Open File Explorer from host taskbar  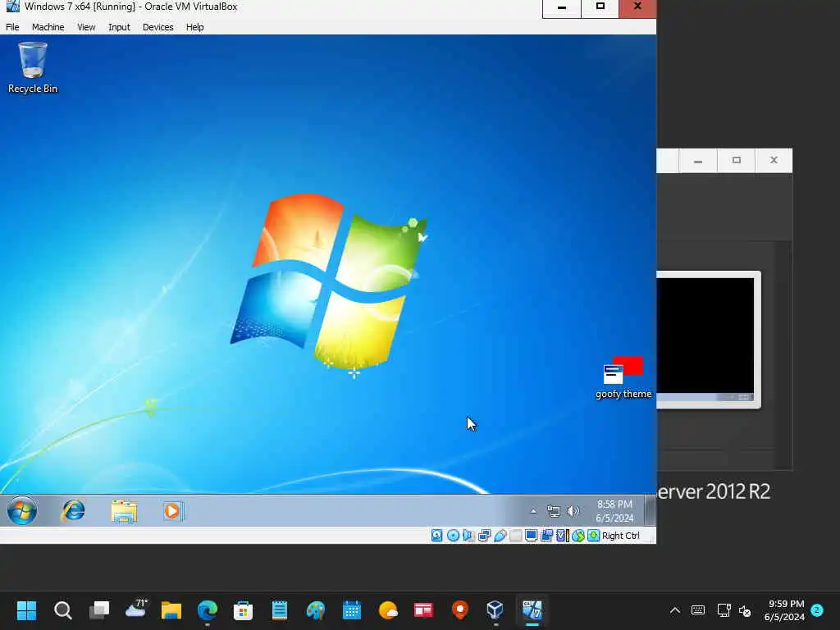coord(171,610)
